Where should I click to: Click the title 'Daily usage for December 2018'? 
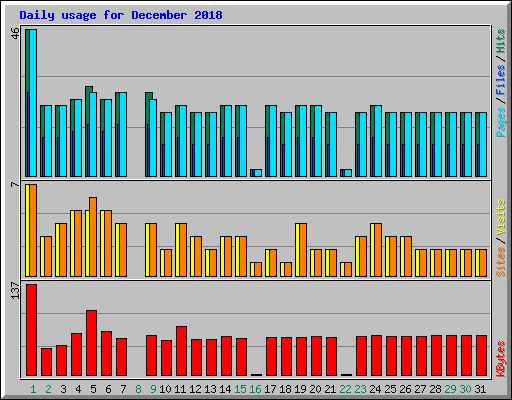pos(121,15)
